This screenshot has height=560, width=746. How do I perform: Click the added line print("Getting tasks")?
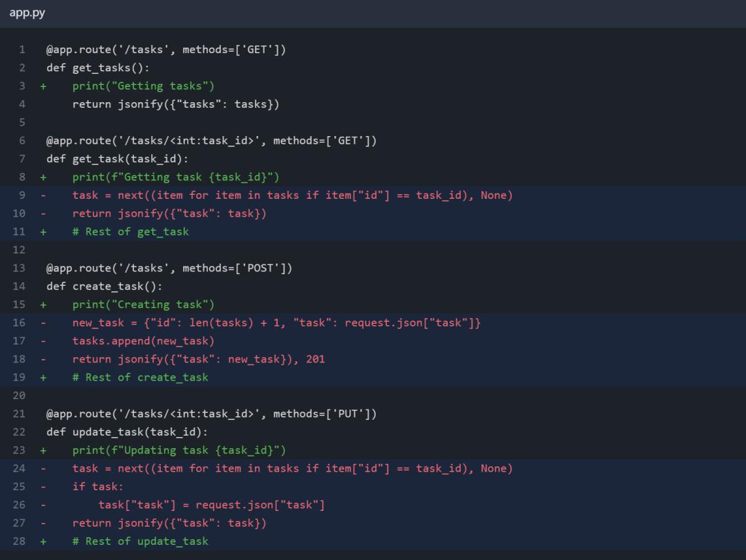tap(143, 86)
